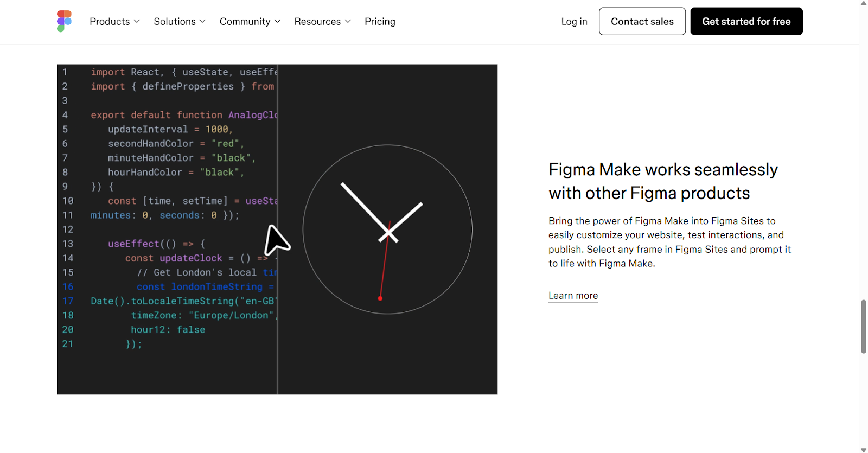Click code line 'secondHandColor = "red"'

coord(176,144)
